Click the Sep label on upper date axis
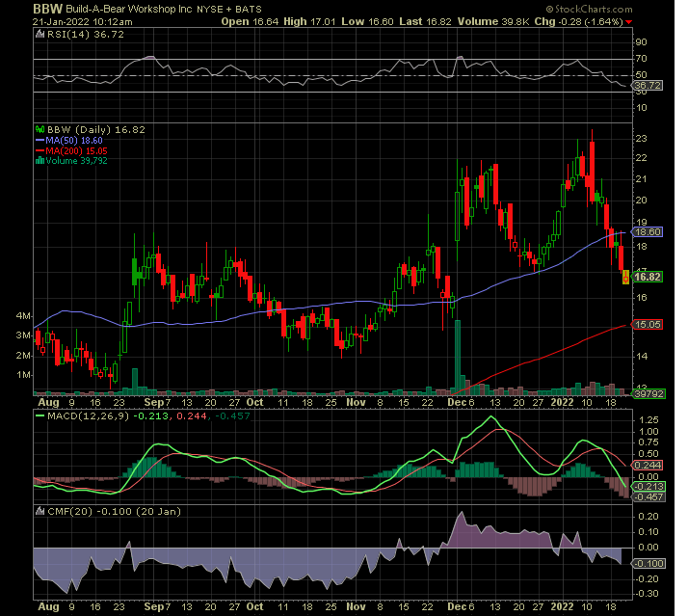The image size is (688, 616). [154, 402]
